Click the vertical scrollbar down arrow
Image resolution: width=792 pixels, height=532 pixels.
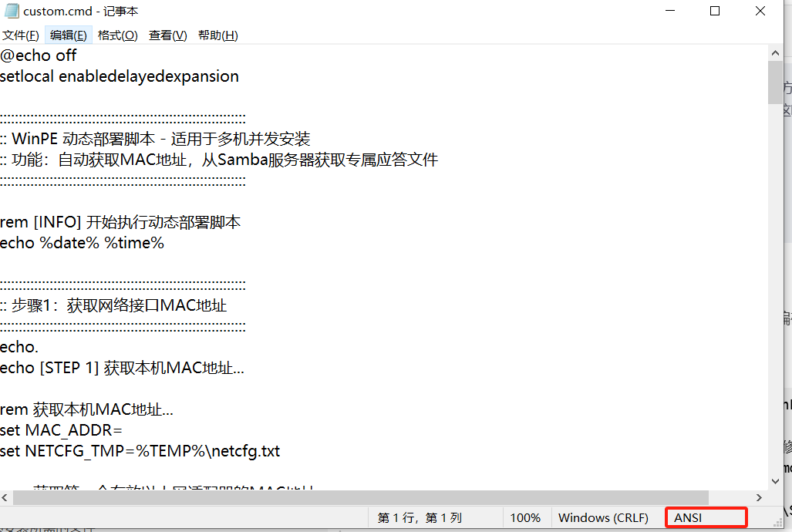tap(775, 481)
